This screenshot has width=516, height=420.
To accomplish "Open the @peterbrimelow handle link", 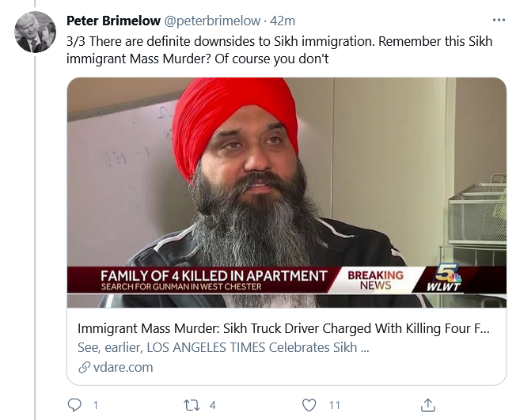I will (x=212, y=21).
